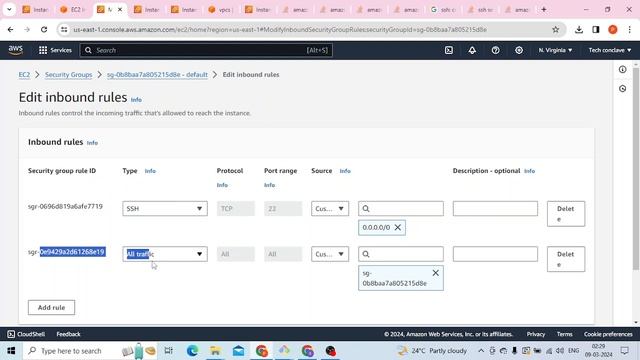Click source search field for All traffic rule
Screen dimensions: 640x360
click(401, 254)
